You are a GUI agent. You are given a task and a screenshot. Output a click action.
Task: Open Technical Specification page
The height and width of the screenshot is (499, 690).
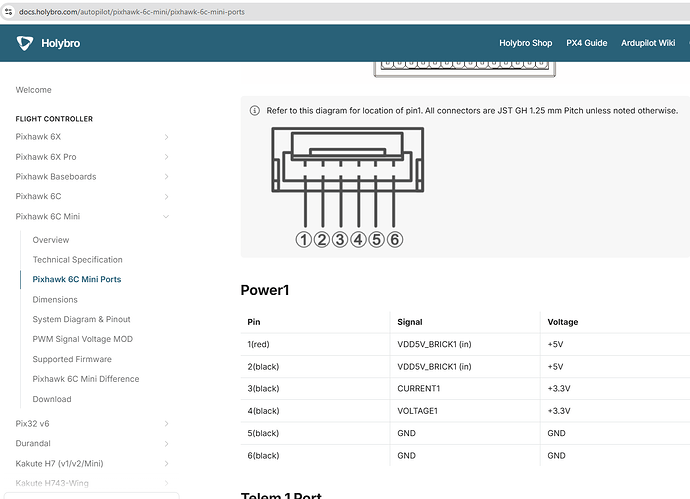[x=77, y=260]
